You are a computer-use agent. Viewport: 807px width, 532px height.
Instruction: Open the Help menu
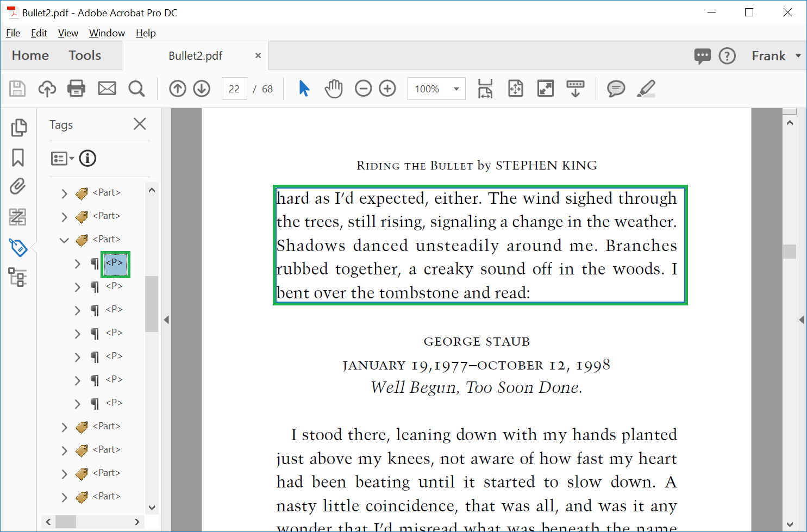pyautogui.click(x=146, y=33)
